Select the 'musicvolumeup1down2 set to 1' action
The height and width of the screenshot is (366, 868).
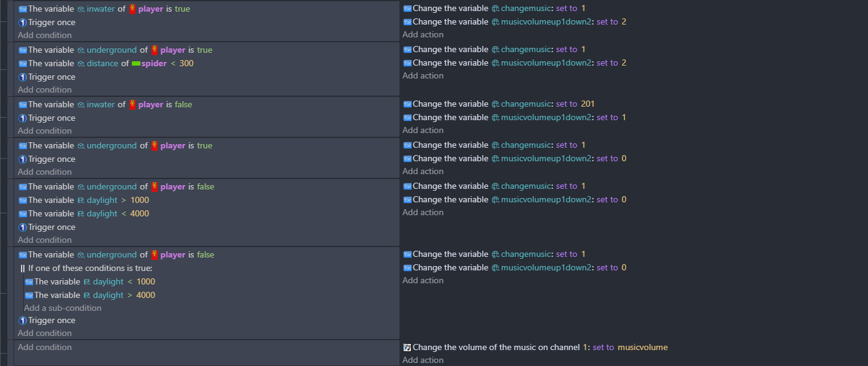click(515, 118)
